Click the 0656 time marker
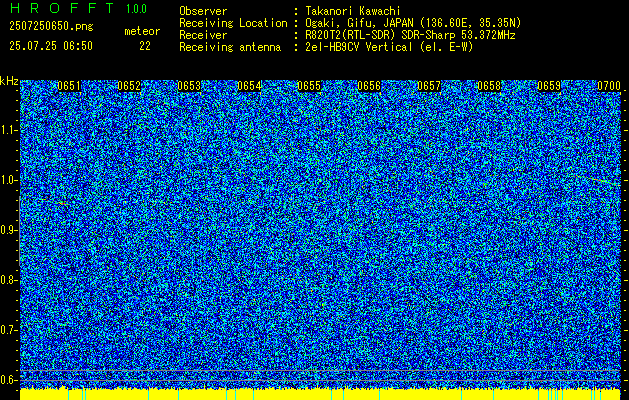 point(369,86)
